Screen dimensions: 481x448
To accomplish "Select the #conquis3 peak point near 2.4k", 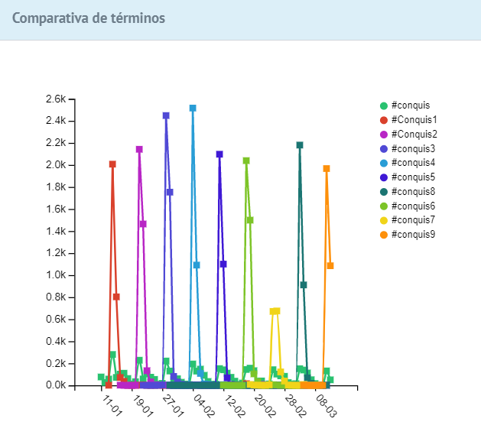I will click(x=166, y=115).
